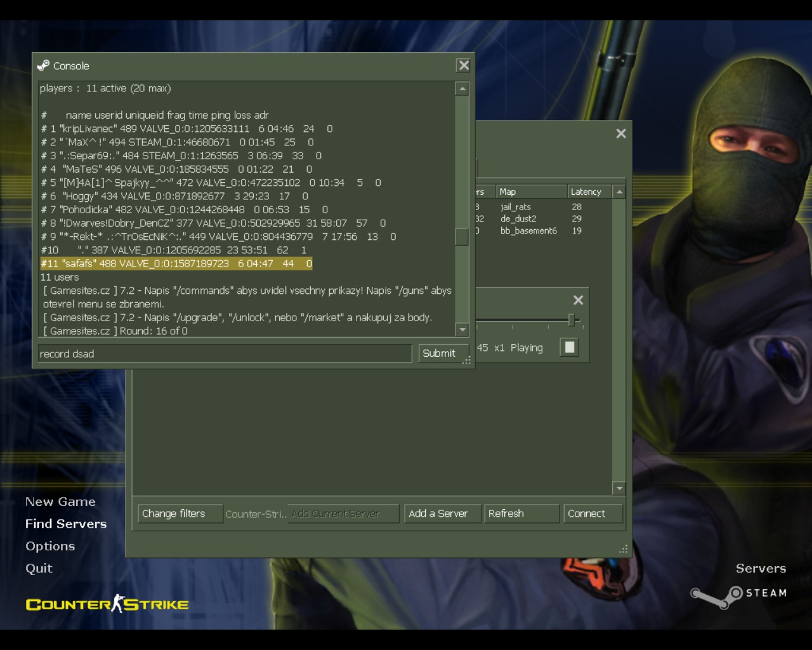Click the "Hoggy" player line
The image size is (812, 650).
tap(174, 196)
